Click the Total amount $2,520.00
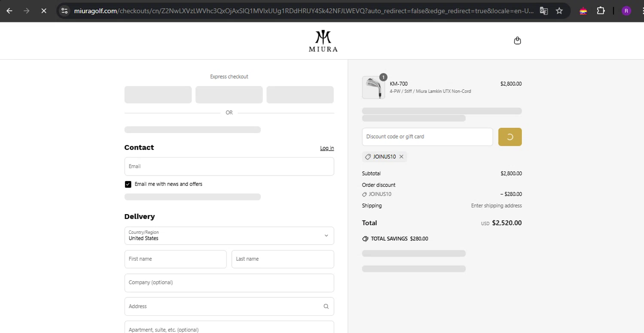This screenshot has width=644, height=333. [x=507, y=223]
